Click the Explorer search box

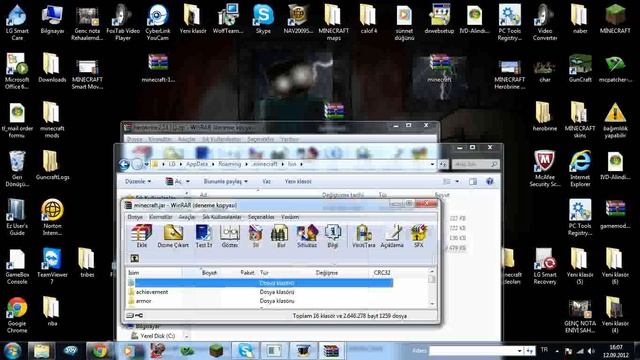[475, 164]
